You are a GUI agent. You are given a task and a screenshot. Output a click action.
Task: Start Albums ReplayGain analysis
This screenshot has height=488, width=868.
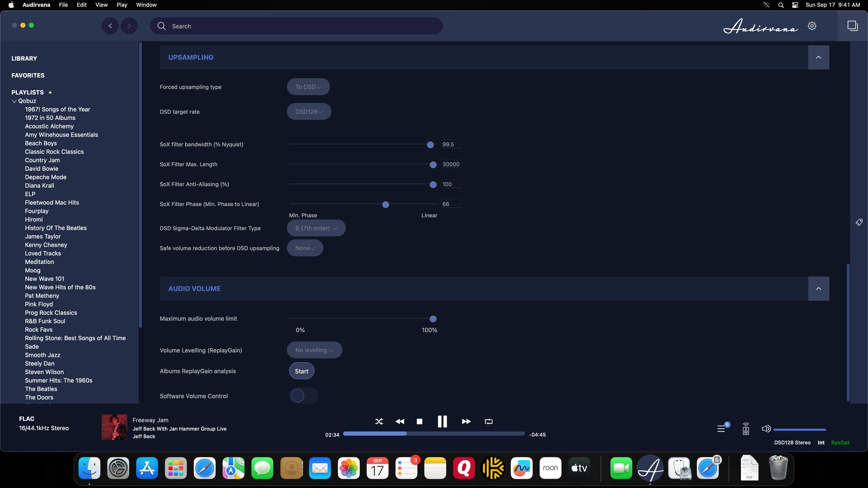pos(302,371)
